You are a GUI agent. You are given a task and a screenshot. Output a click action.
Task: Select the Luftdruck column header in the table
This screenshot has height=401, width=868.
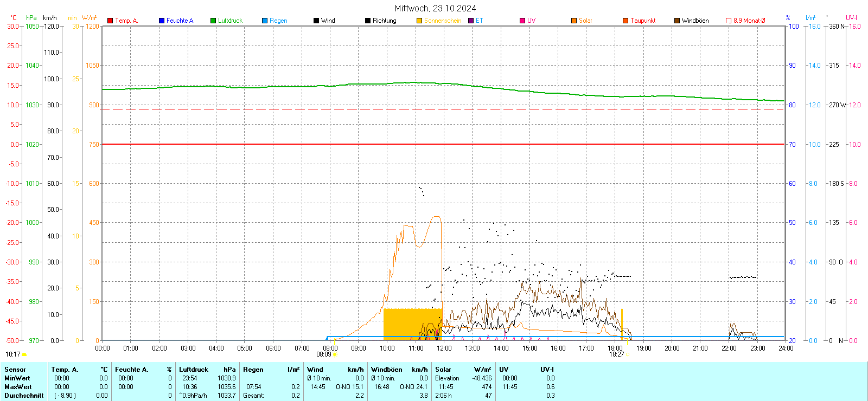point(194,370)
